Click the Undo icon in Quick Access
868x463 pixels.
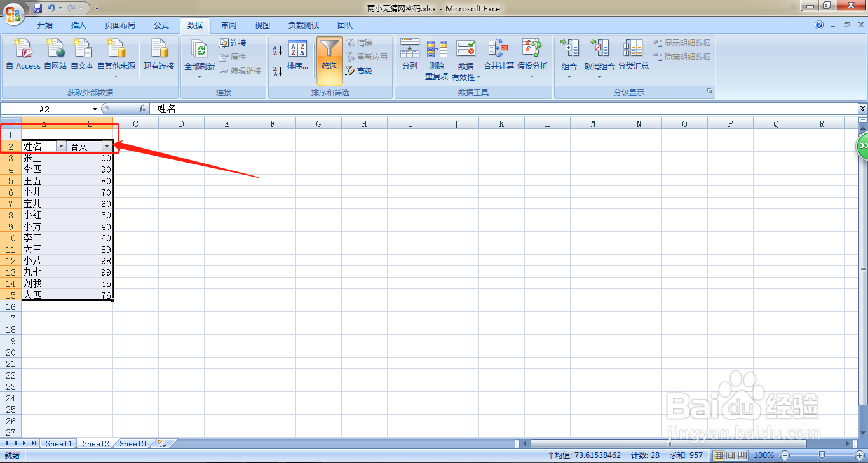pyautogui.click(x=51, y=8)
